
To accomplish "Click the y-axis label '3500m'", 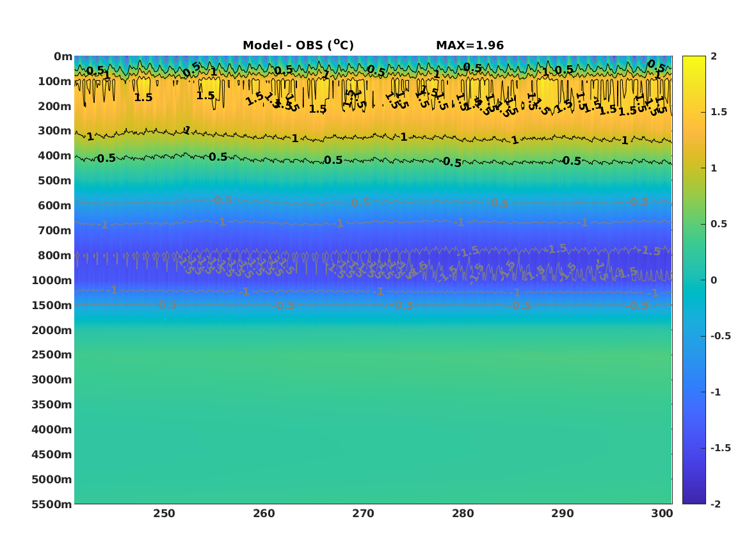I will click(52, 404).
